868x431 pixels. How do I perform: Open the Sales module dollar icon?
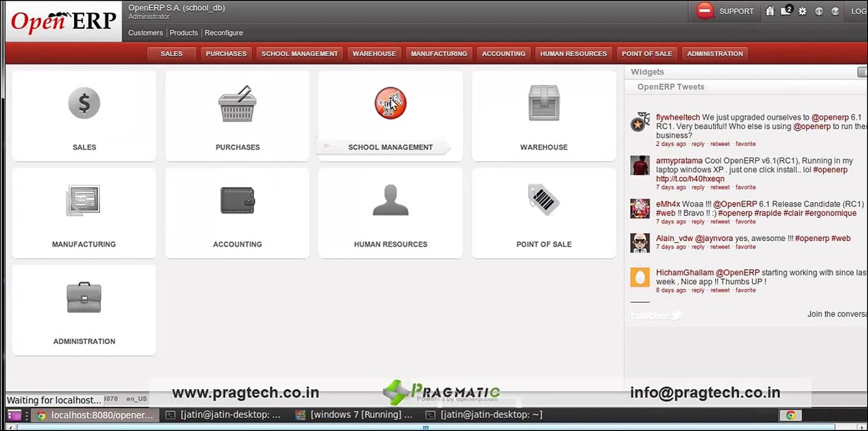pos(84,103)
